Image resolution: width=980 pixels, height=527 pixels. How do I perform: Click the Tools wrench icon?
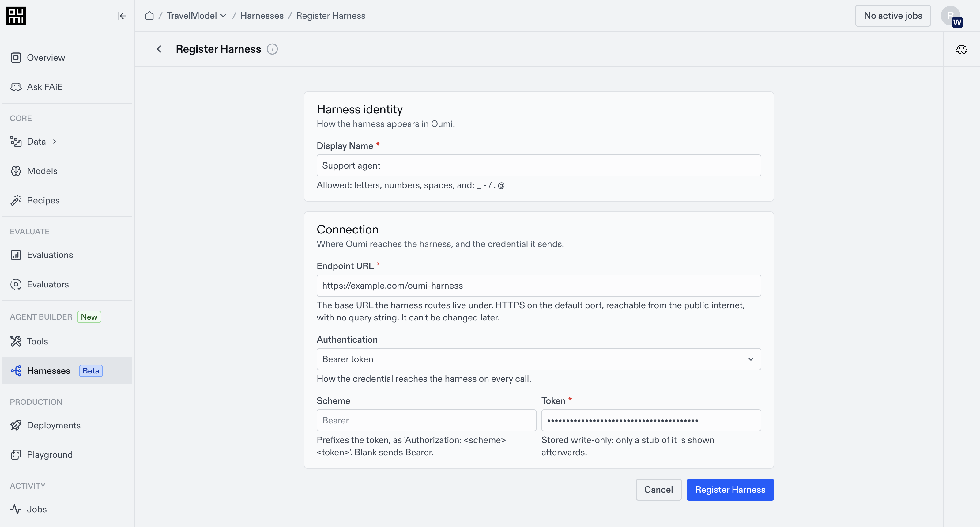point(16,341)
